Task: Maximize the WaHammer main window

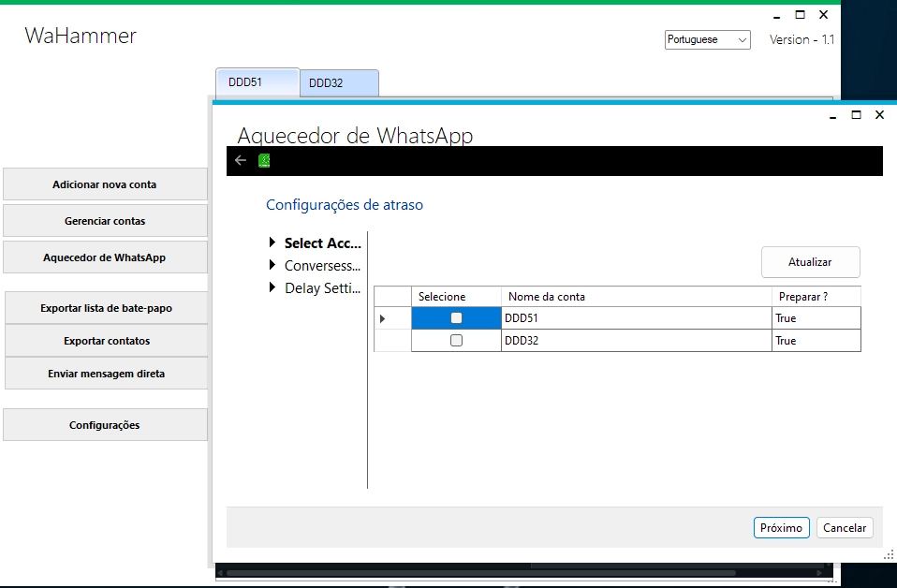Action: (x=801, y=15)
